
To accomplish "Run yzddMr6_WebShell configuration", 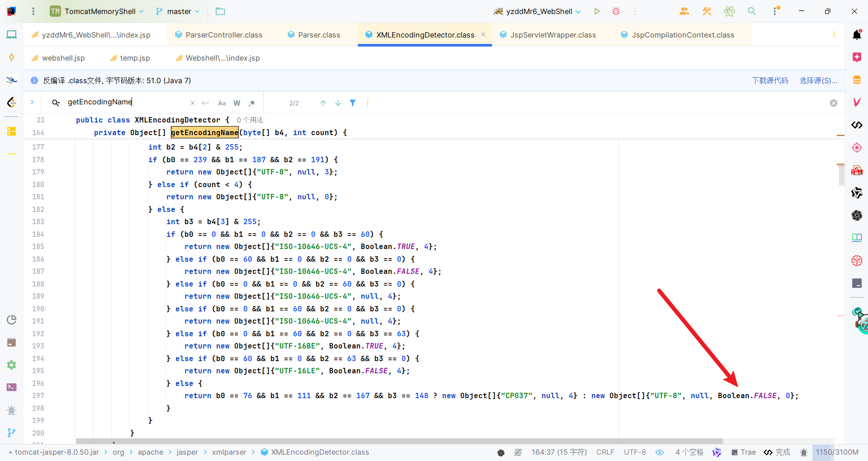I will [597, 11].
